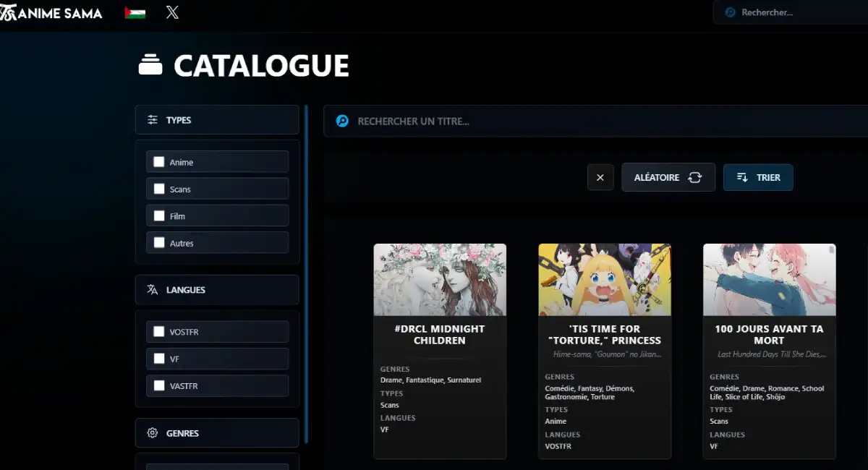This screenshot has height=470, width=868.
Task: Check the Scans type filter
Action: point(159,189)
